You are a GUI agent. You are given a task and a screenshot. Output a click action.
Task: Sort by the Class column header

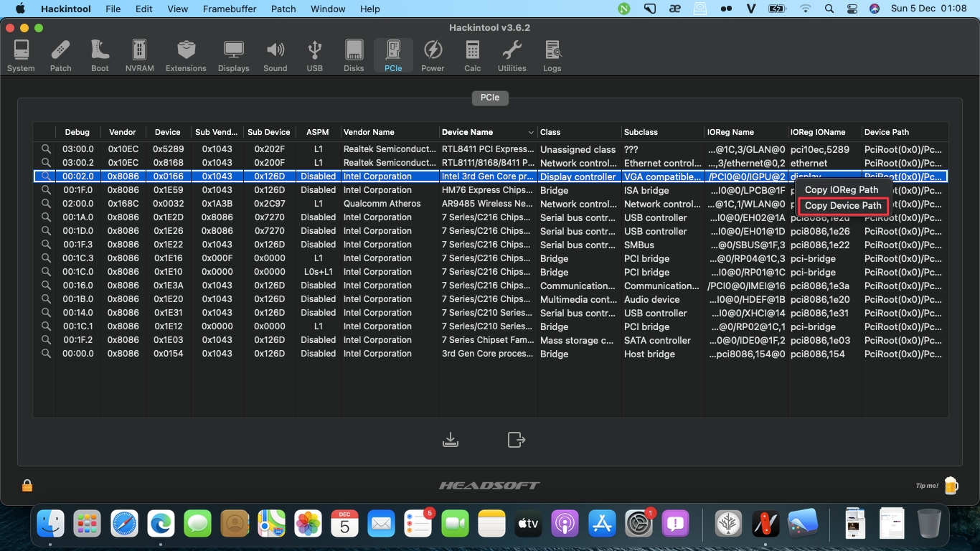(x=579, y=132)
